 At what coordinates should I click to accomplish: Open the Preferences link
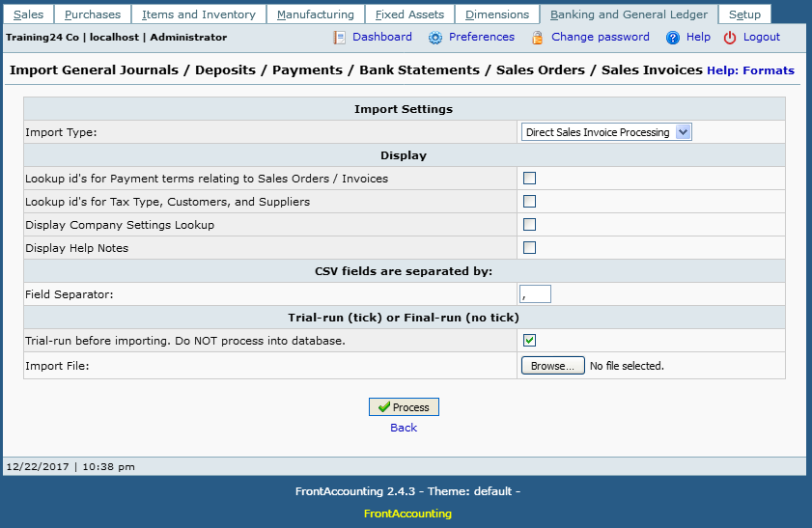[x=482, y=37]
